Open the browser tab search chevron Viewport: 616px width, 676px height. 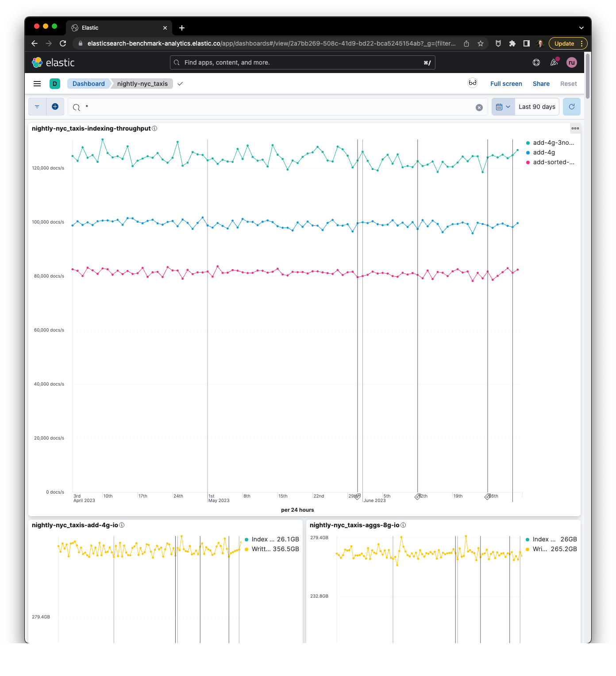[x=581, y=27]
